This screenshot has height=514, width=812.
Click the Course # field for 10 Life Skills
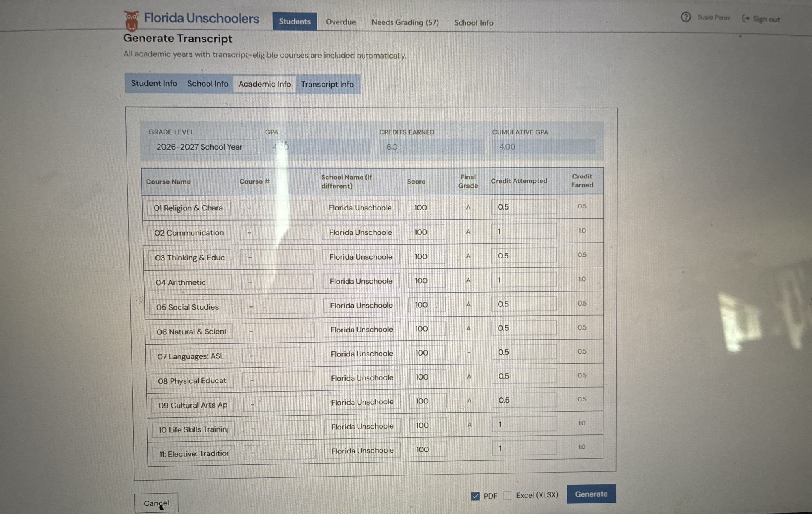279,428
